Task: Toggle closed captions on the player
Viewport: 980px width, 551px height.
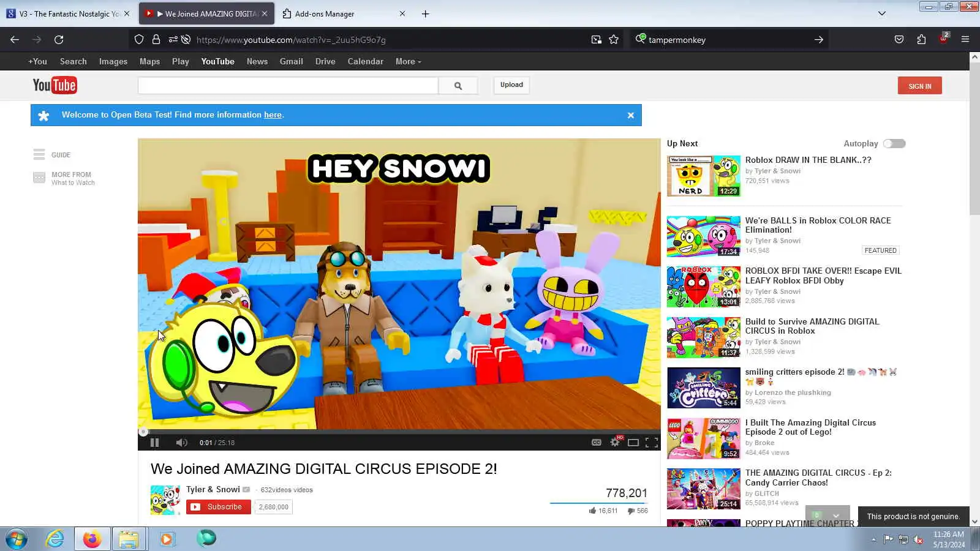Action: (x=597, y=443)
